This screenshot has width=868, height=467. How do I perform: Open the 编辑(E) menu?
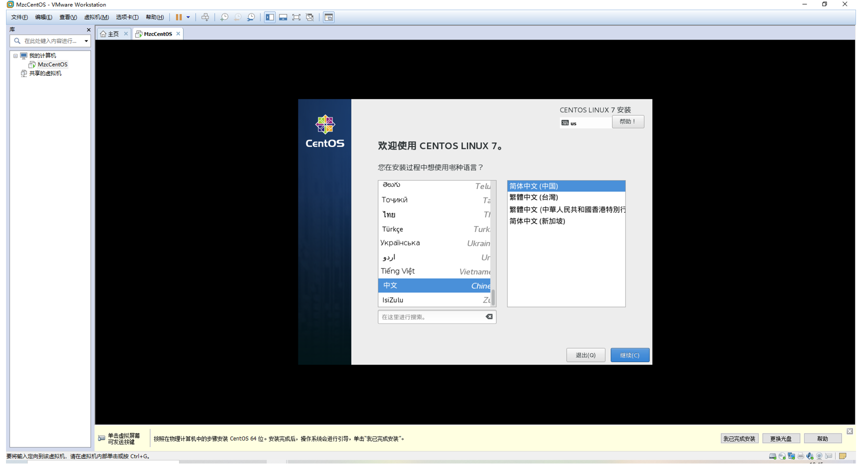(x=43, y=17)
